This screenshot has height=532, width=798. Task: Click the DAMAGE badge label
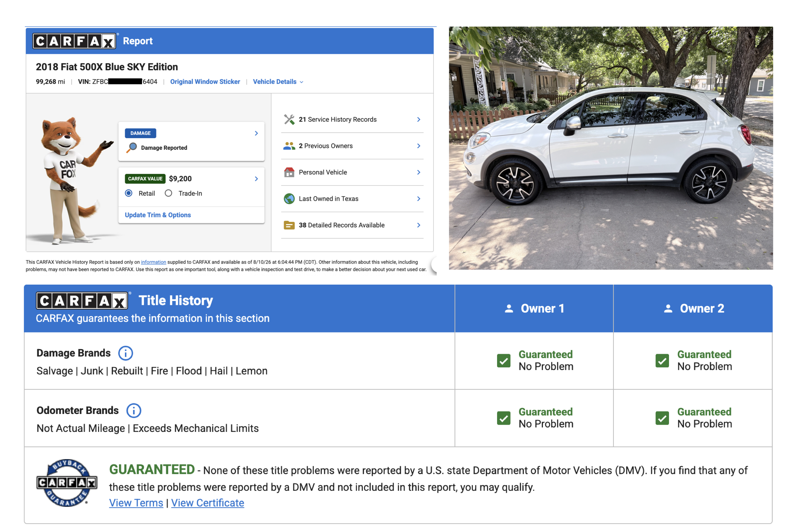pos(140,133)
